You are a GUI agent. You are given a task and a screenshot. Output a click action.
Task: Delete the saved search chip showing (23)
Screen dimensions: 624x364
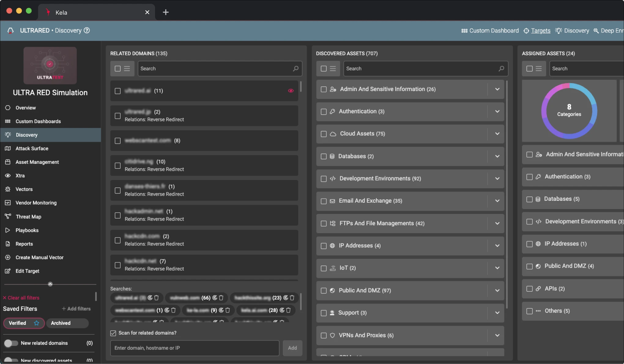pyautogui.click(x=292, y=298)
